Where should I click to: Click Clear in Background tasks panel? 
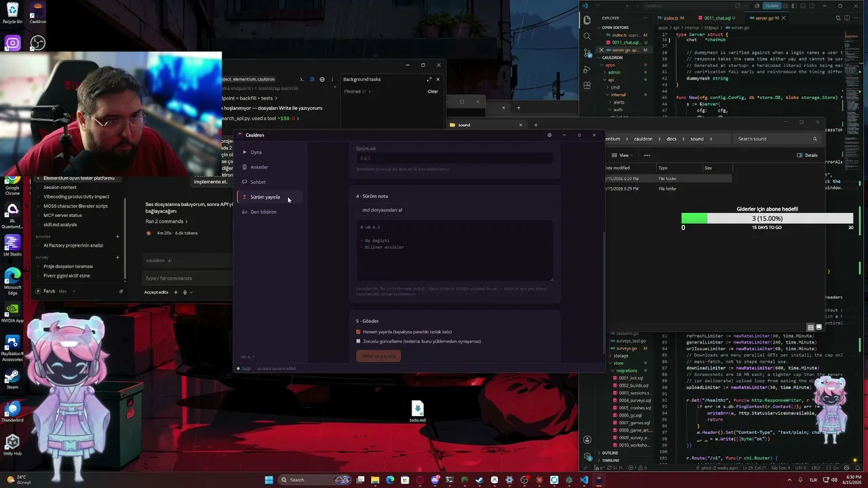coord(433,91)
